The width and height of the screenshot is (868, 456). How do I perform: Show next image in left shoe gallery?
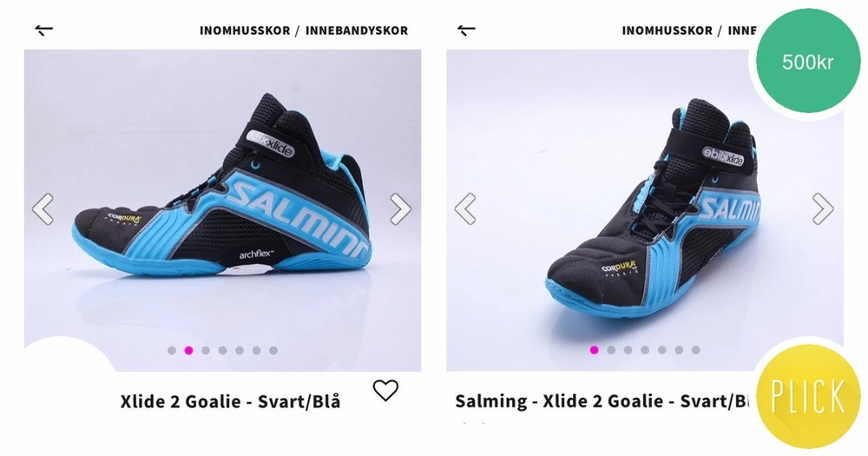(x=400, y=208)
